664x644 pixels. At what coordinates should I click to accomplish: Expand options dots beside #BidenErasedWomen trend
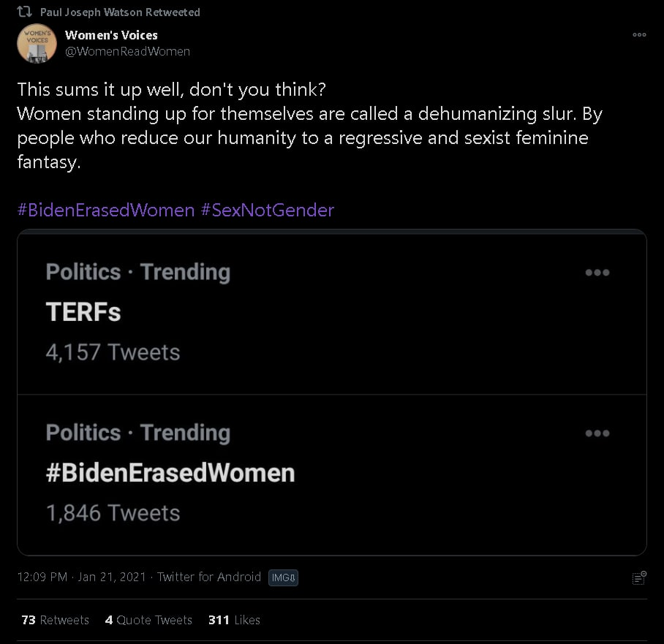(x=597, y=433)
